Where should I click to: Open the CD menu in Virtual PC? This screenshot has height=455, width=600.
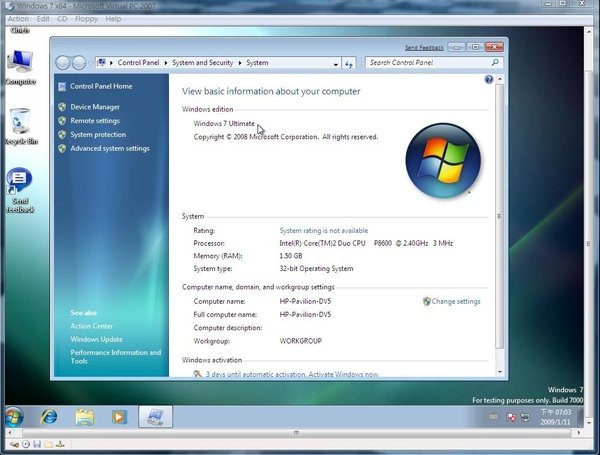(x=62, y=19)
